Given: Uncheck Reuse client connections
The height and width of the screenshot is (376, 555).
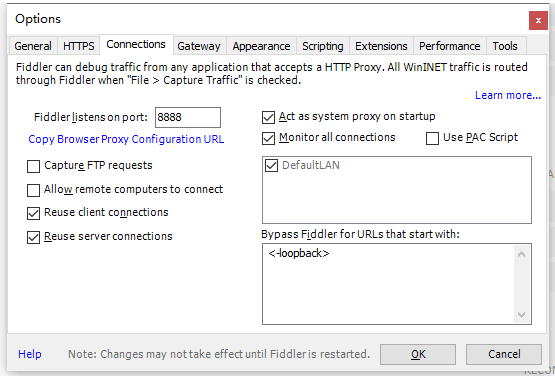Looking at the screenshot, I should tap(33, 213).
